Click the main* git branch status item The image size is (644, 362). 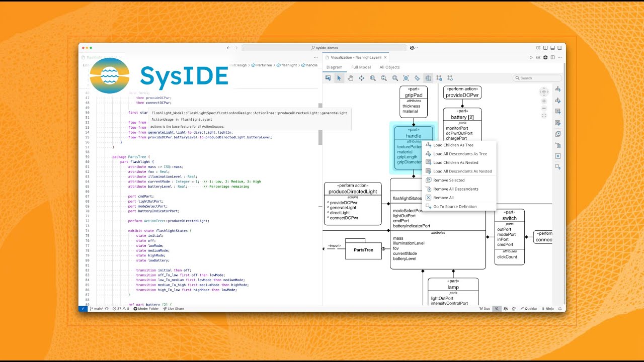tap(97, 309)
